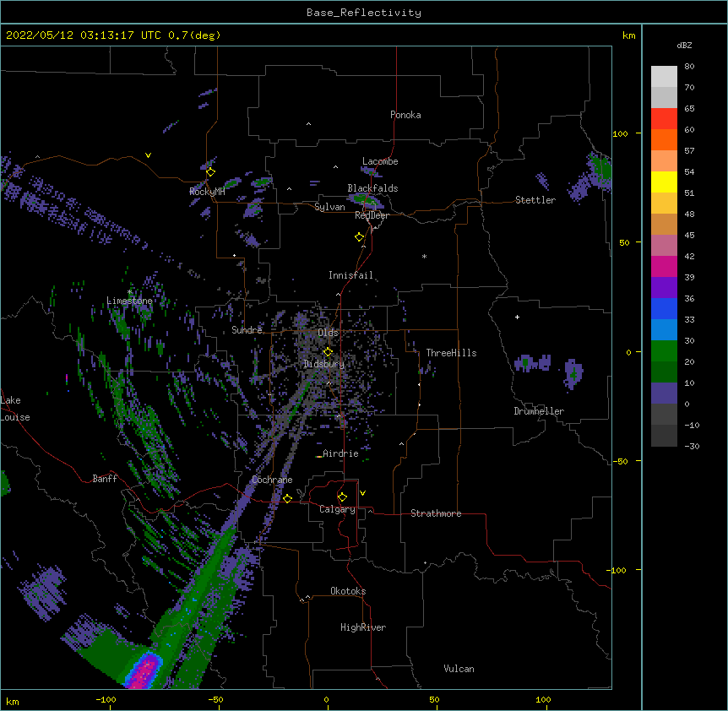The height and width of the screenshot is (711, 728).
Task: Click the white asterisk marker east of Innisfail
Action: click(x=424, y=256)
